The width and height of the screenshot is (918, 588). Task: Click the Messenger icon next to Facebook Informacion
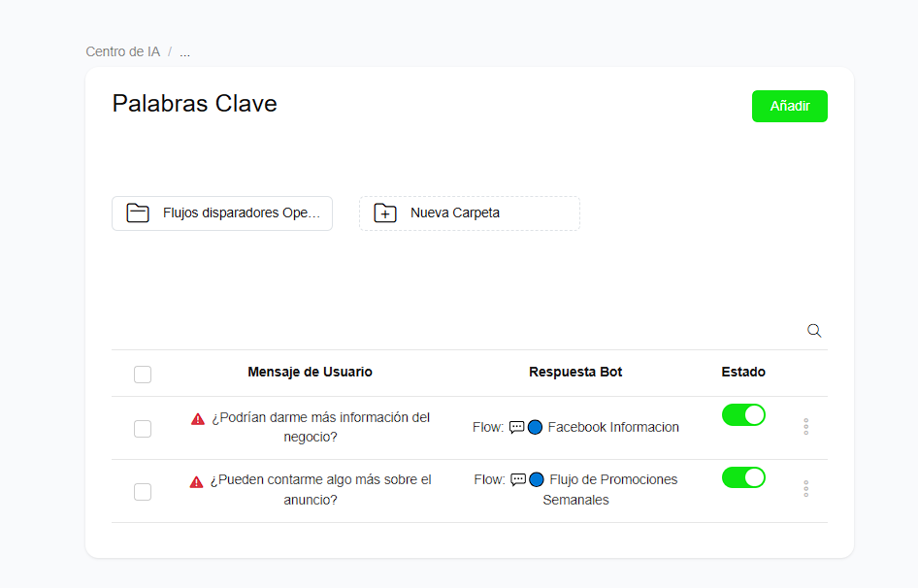pos(535,427)
